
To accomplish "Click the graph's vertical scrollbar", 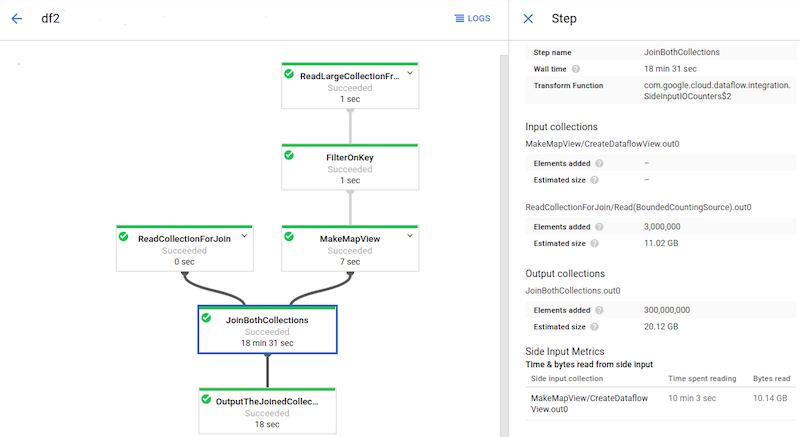I will 503,240.
